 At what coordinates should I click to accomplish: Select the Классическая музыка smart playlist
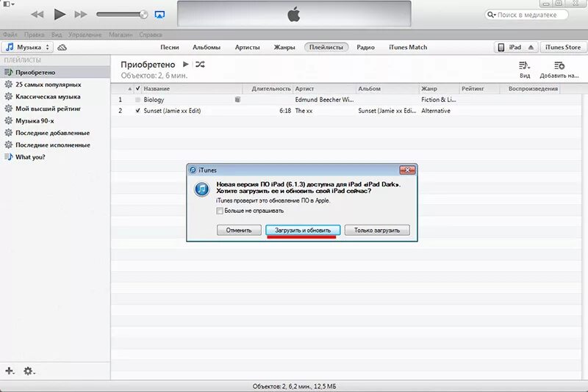pyautogui.click(x=55, y=96)
